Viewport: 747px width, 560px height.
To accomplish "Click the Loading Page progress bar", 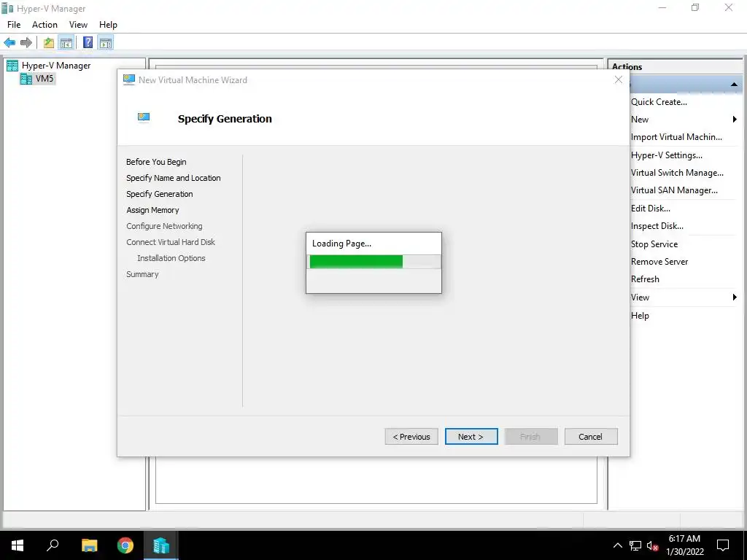I will click(374, 262).
